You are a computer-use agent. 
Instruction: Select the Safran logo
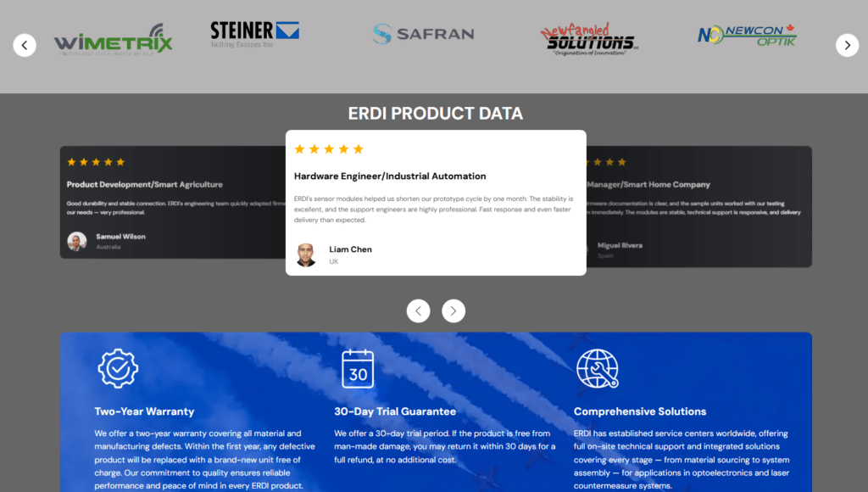pyautogui.click(x=423, y=34)
